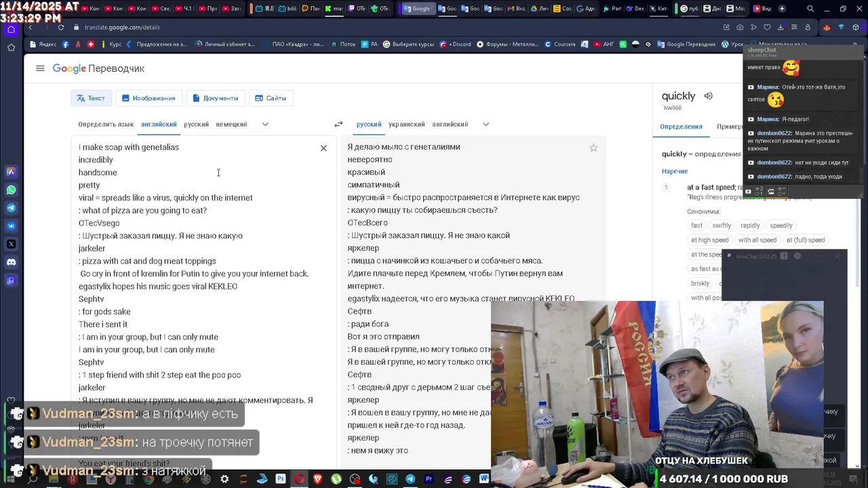The height and width of the screenshot is (488, 868).
Task: Listen to pronunciation of 'quickly'
Action: pos(708,96)
